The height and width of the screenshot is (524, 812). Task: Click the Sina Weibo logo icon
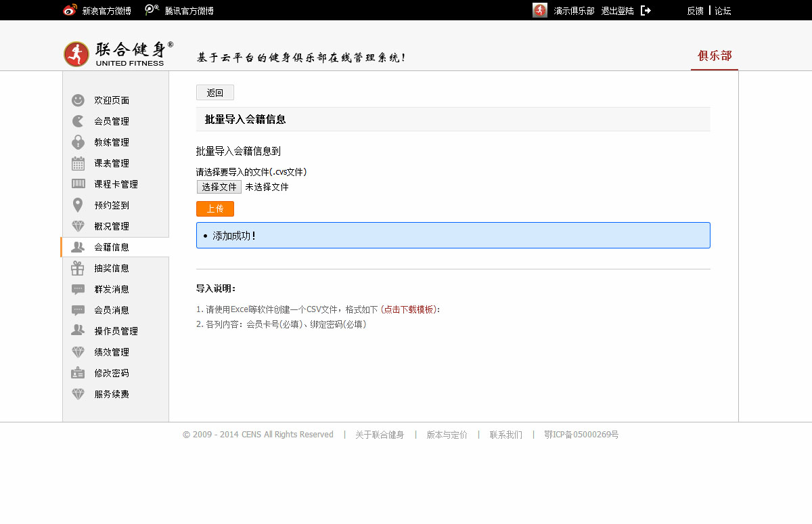70,10
